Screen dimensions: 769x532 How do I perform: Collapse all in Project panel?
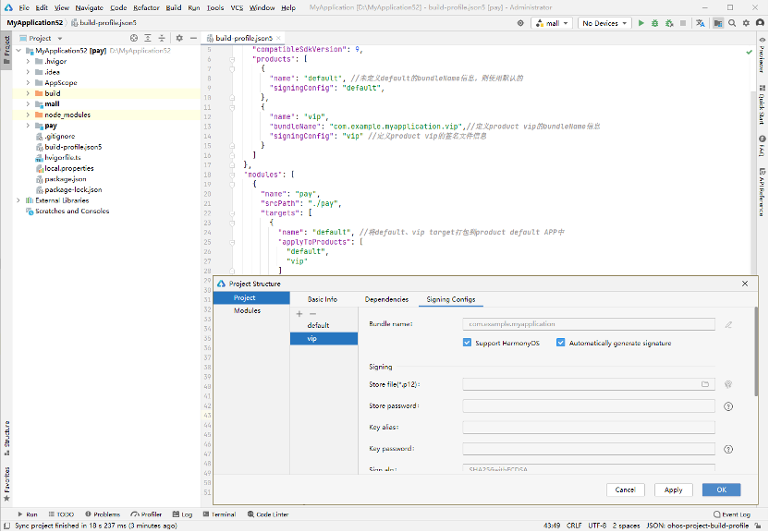coord(162,38)
